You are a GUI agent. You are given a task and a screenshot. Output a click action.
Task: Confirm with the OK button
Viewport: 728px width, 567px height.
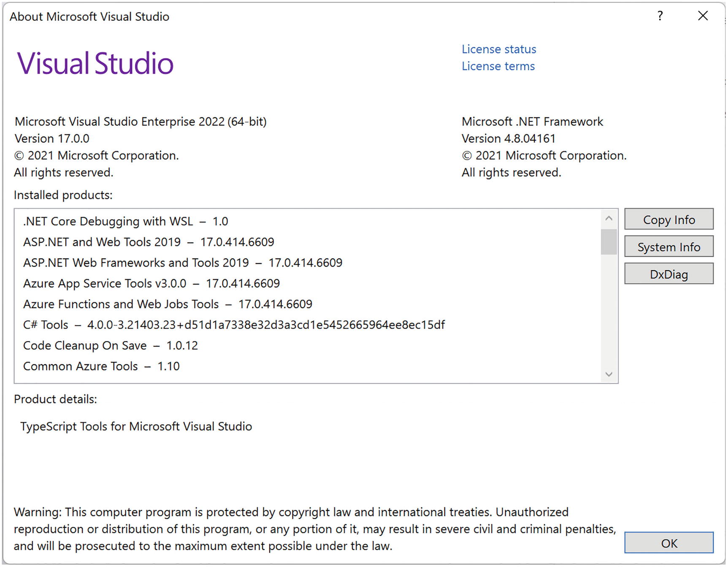point(668,543)
